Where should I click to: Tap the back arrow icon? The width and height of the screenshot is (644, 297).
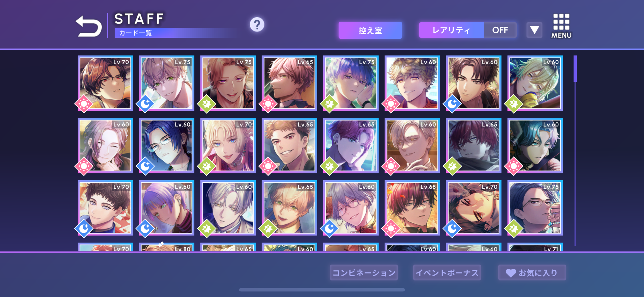pyautogui.click(x=89, y=26)
